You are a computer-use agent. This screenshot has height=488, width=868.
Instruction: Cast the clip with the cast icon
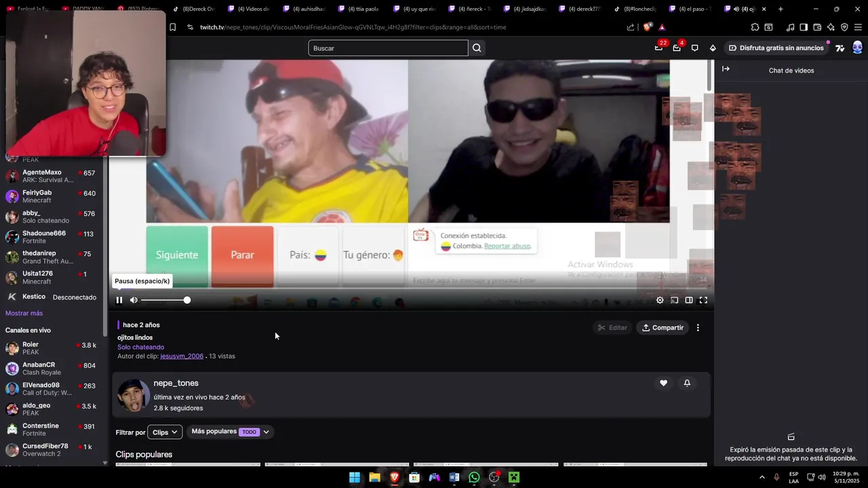[675, 300]
